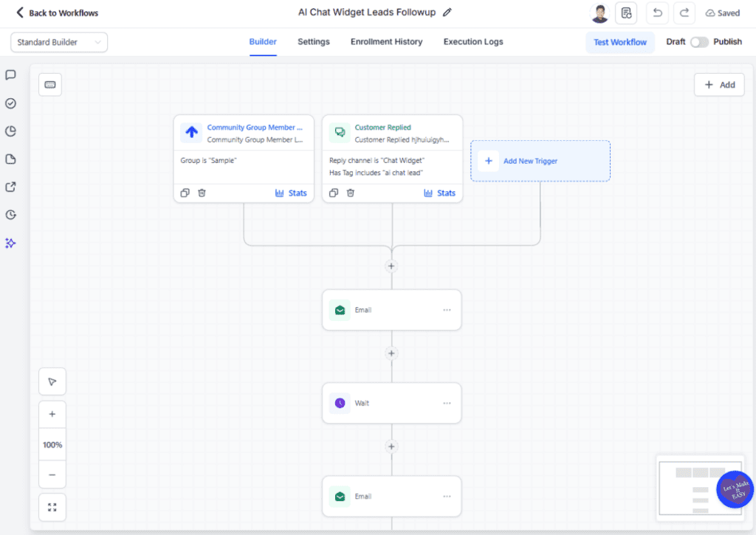Delete the Community Group Member trigger
Screen dimensions: 756x535
pos(202,193)
